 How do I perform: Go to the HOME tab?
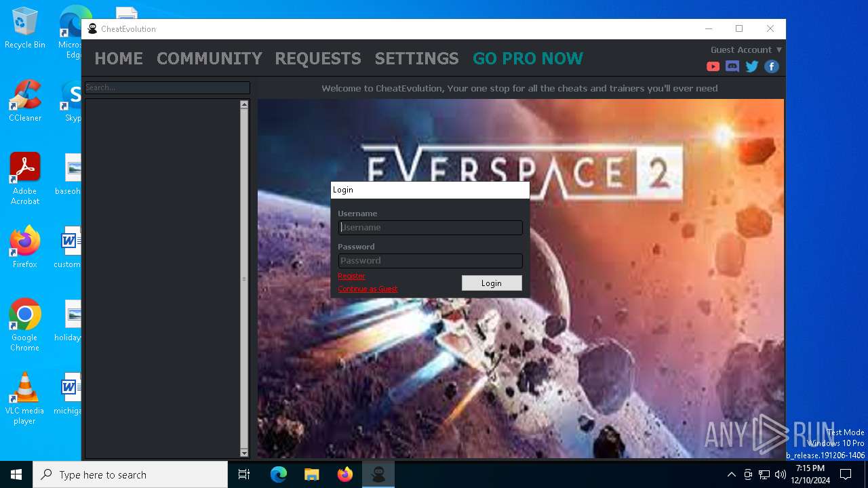tap(119, 59)
